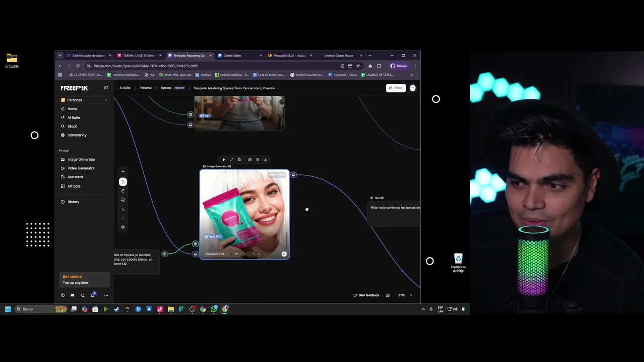Select the pointer tool in canvas toolbar

click(x=123, y=182)
